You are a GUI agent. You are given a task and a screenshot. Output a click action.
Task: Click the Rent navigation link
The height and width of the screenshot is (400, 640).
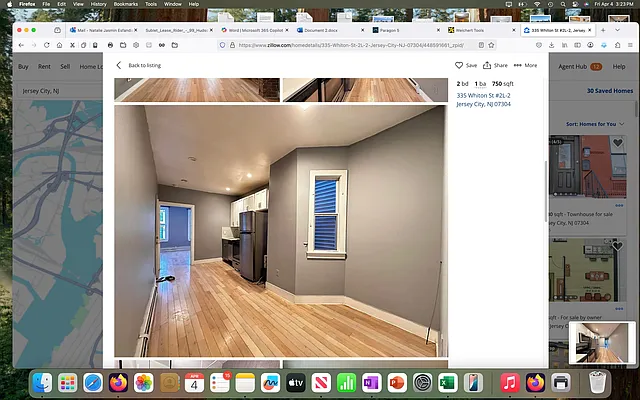44,67
